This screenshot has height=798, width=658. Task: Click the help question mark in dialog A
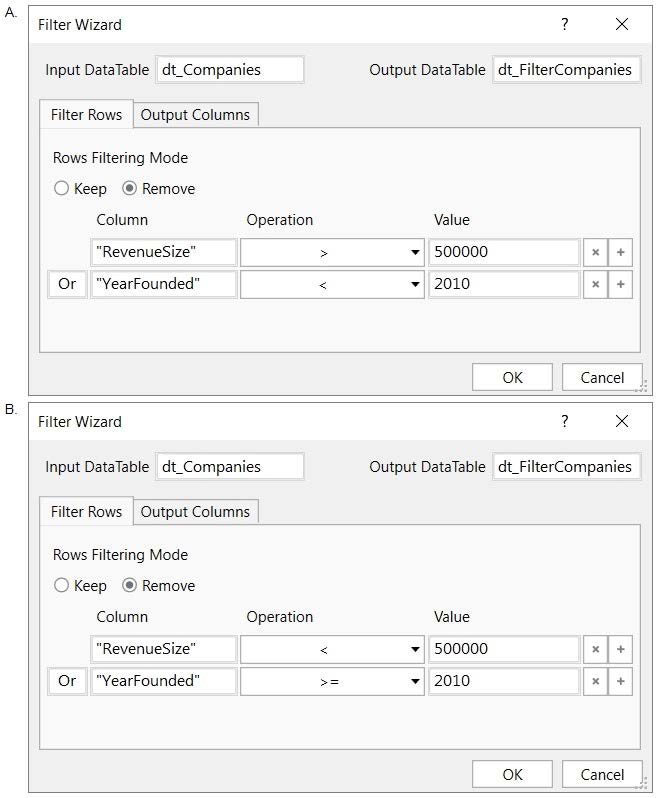click(x=564, y=24)
